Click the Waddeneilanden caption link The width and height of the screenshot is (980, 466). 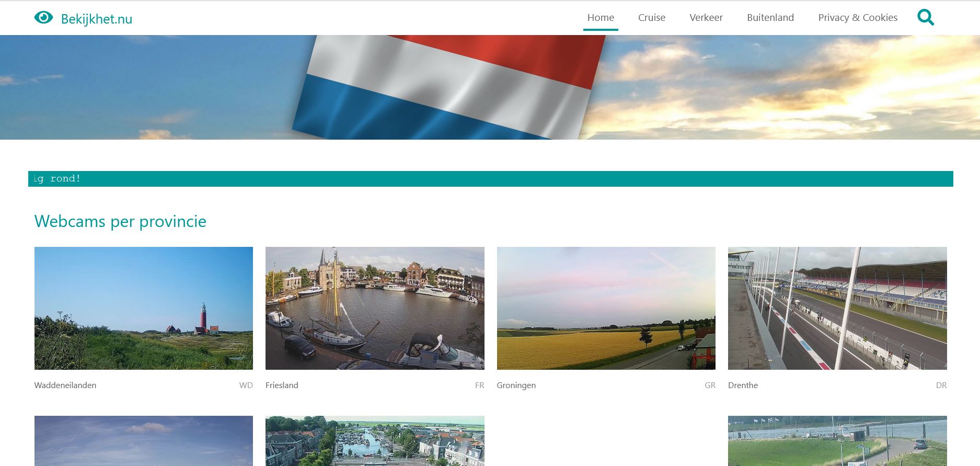point(65,385)
